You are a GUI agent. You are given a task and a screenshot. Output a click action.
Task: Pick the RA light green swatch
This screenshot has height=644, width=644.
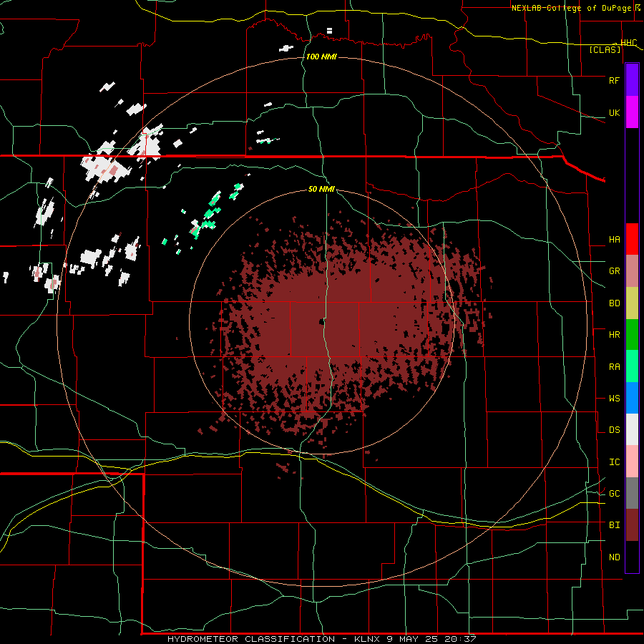coord(632,366)
